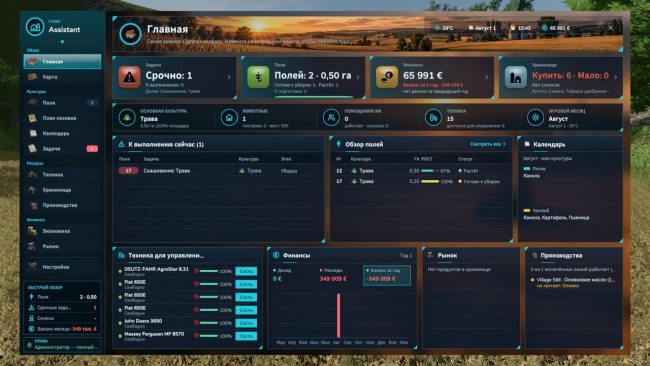Click the Рынок panel header
The width and height of the screenshot is (650, 366).
pos(471,255)
